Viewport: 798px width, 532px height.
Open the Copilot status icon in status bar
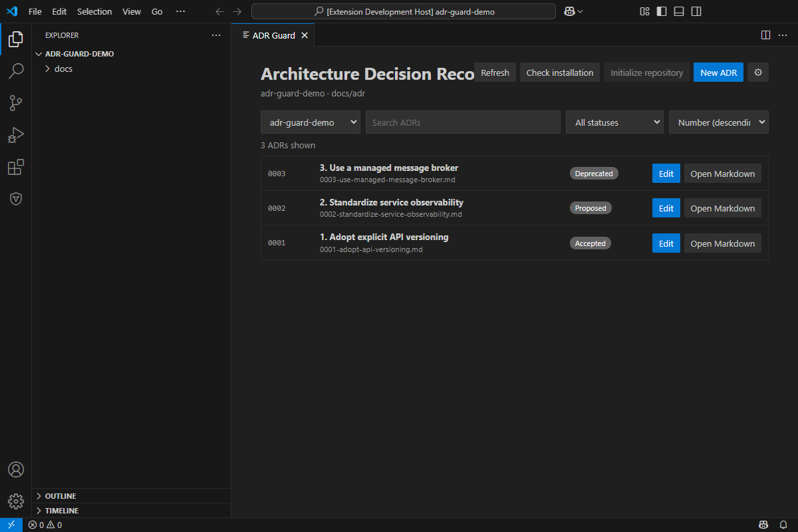click(765, 525)
